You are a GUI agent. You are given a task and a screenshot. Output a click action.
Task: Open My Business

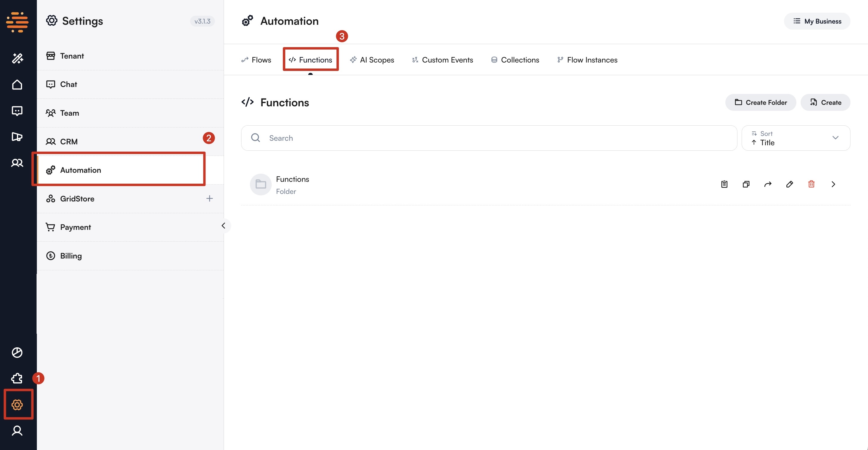pos(817,21)
